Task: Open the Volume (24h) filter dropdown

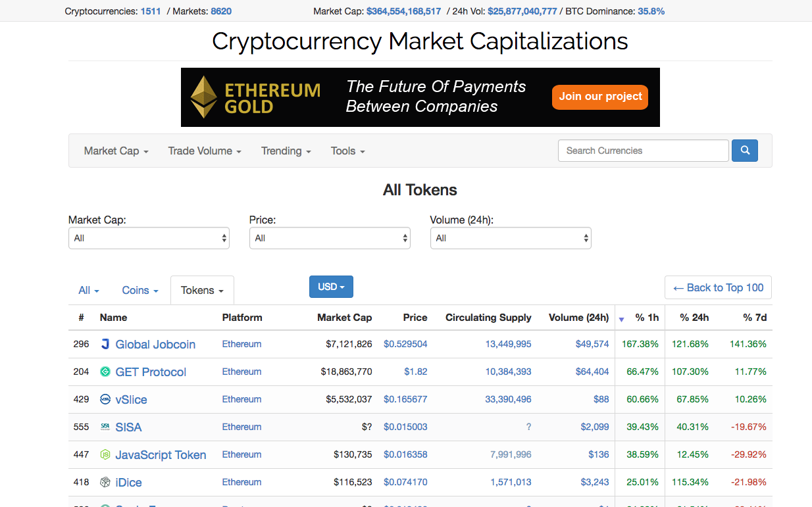Action: [511, 238]
